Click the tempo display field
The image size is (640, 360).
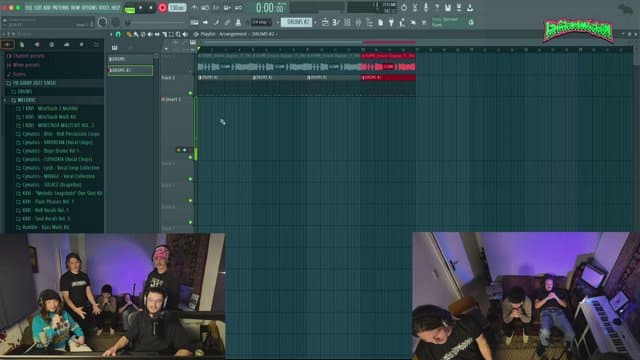coord(177,8)
